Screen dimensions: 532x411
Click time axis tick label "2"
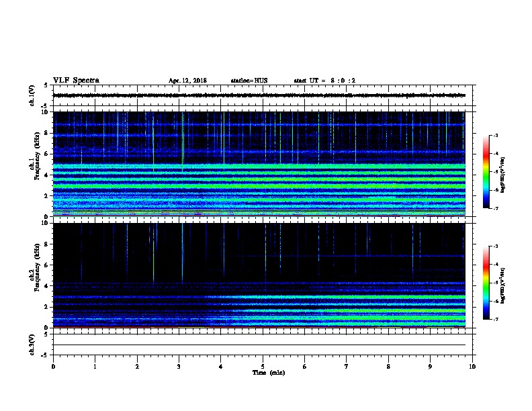[137, 367]
